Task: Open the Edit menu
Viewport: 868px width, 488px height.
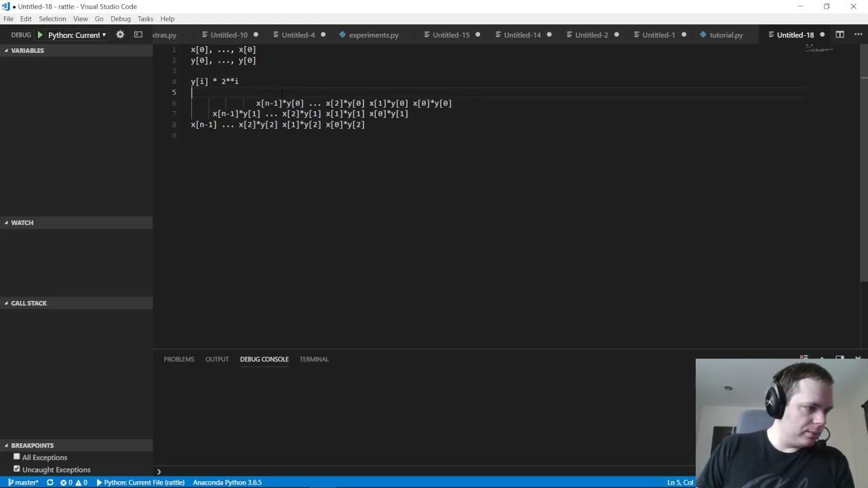Action: pyautogui.click(x=26, y=19)
